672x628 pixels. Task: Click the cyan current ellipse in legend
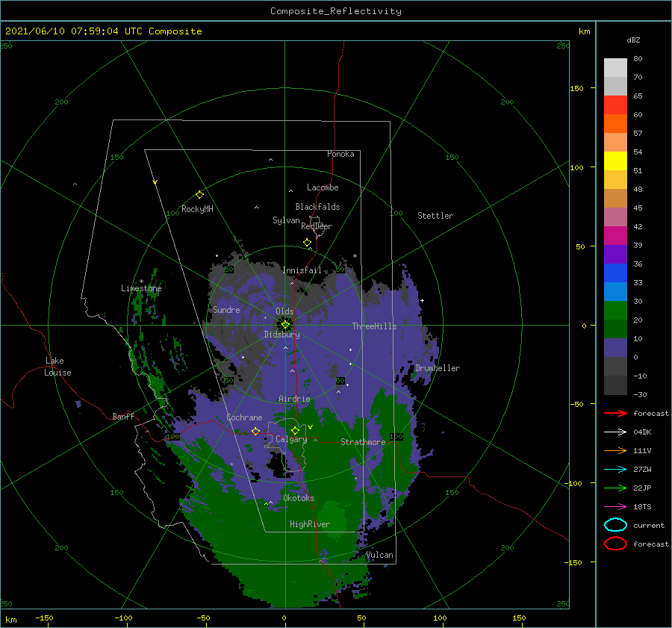[x=615, y=525]
